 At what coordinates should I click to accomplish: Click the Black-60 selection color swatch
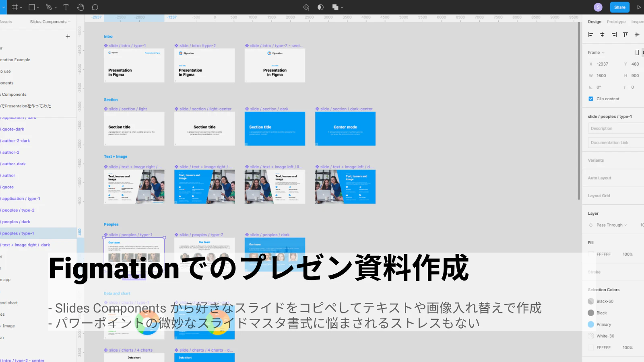coord(591,301)
